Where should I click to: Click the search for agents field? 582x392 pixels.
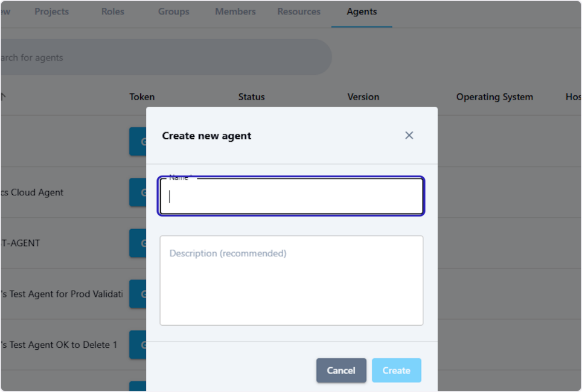coord(166,57)
